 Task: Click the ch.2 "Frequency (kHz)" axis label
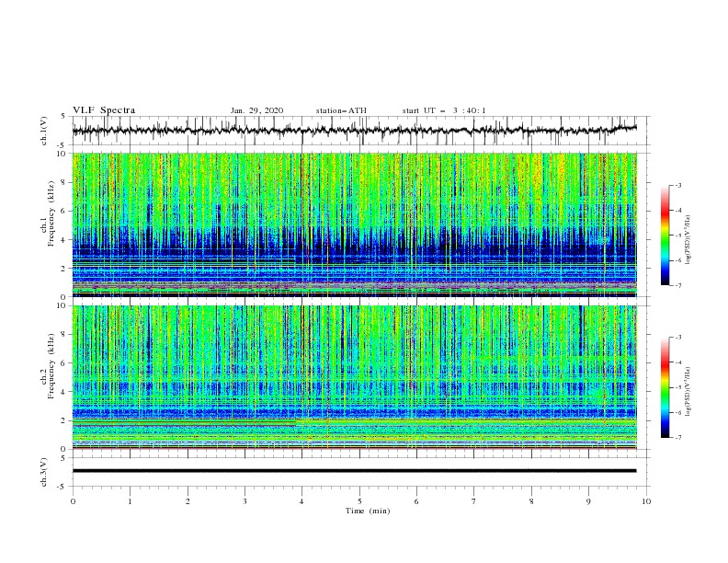click(51, 365)
